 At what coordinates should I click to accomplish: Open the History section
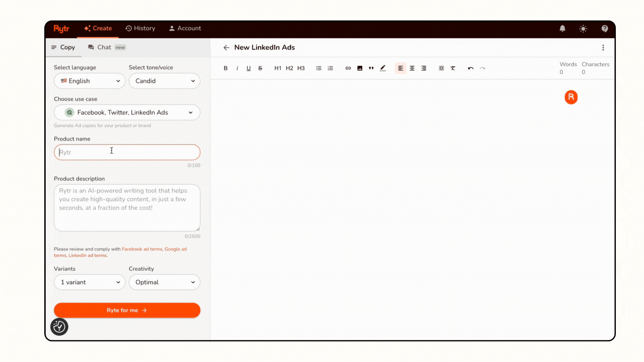(x=140, y=28)
